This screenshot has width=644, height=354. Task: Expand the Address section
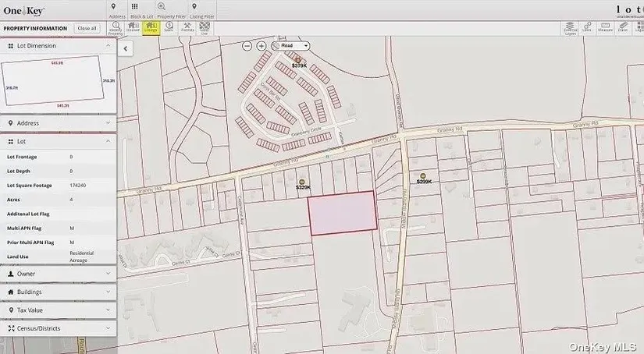click(59, 123)
